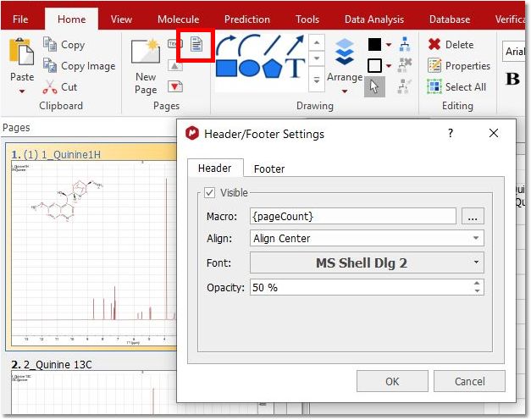Copy the selection with Copy
Viewport: 531px width, 420px height.
point(64,45)
